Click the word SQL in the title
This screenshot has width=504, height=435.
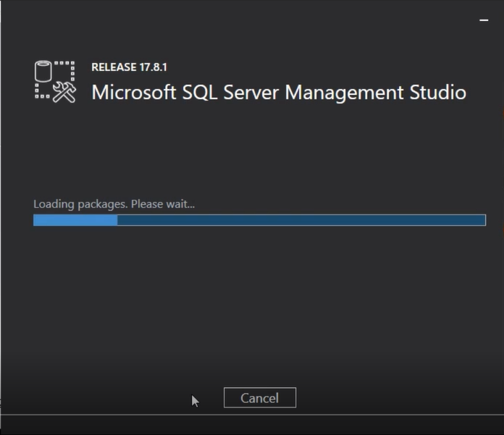(x=199, y=93)
